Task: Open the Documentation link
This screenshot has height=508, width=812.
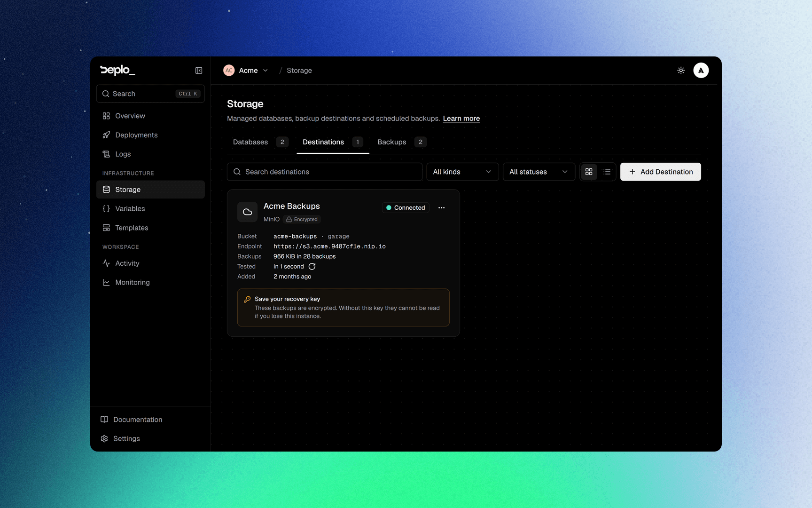Action: click(150, 420)
